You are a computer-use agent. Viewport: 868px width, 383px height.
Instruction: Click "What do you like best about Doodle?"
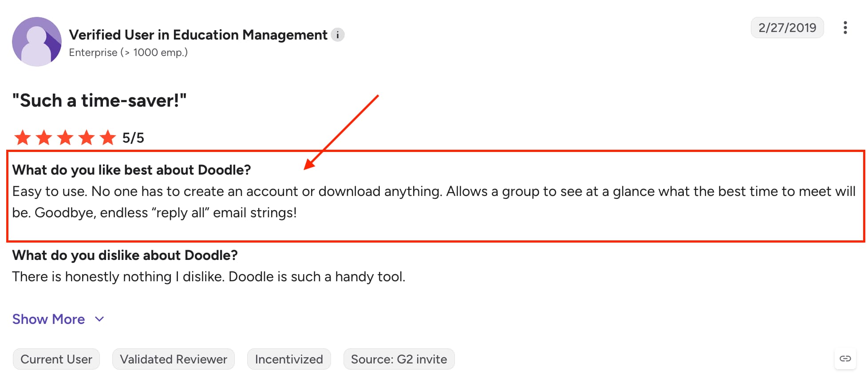[x=131, y=170]
